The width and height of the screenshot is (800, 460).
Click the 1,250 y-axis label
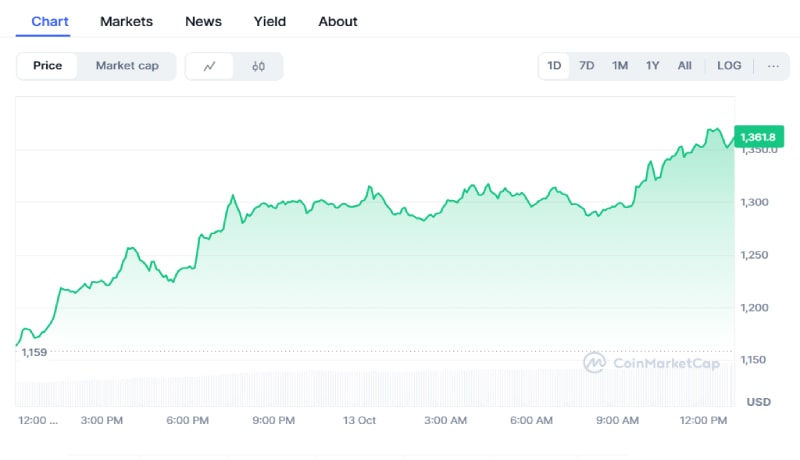[x=754, y=255]
